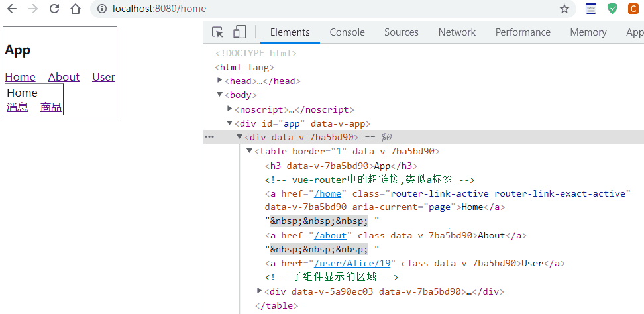
Task: Open the partly visible App tab in DevTools
Action: point(635,32)
